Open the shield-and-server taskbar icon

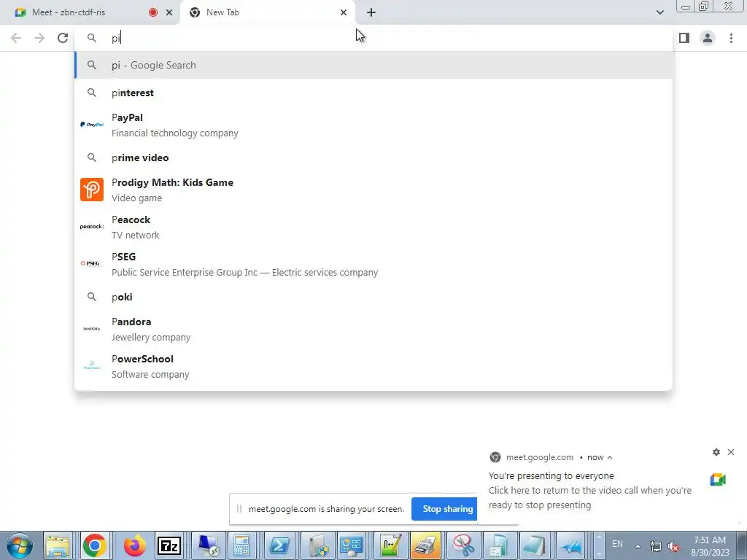tap(318, 545)
